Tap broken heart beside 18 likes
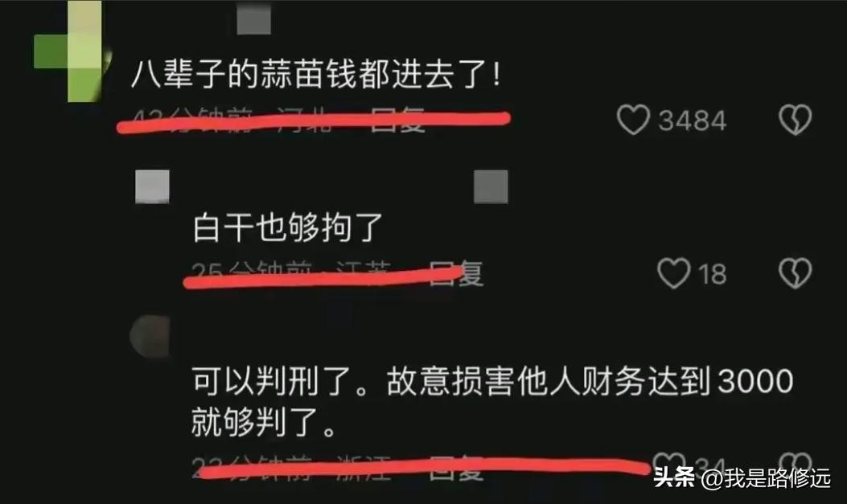847x504 pixels. pos(796,273)
